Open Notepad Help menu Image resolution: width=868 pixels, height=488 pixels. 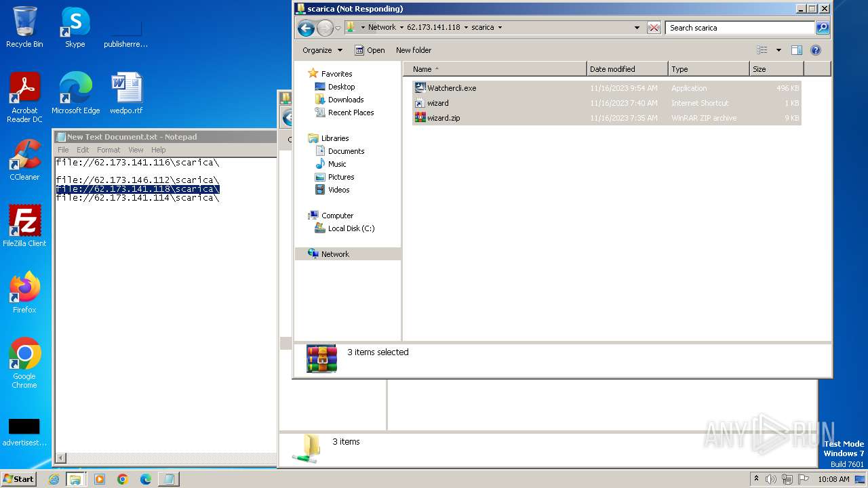click(158, 150)
